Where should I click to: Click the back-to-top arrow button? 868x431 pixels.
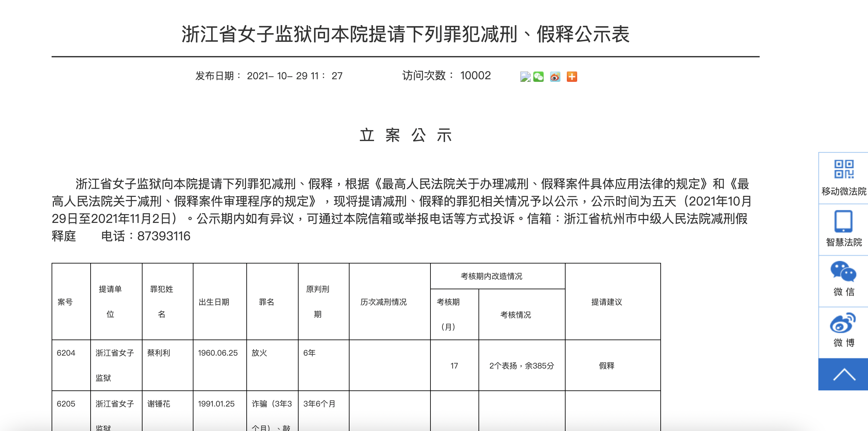pos(843,374)
